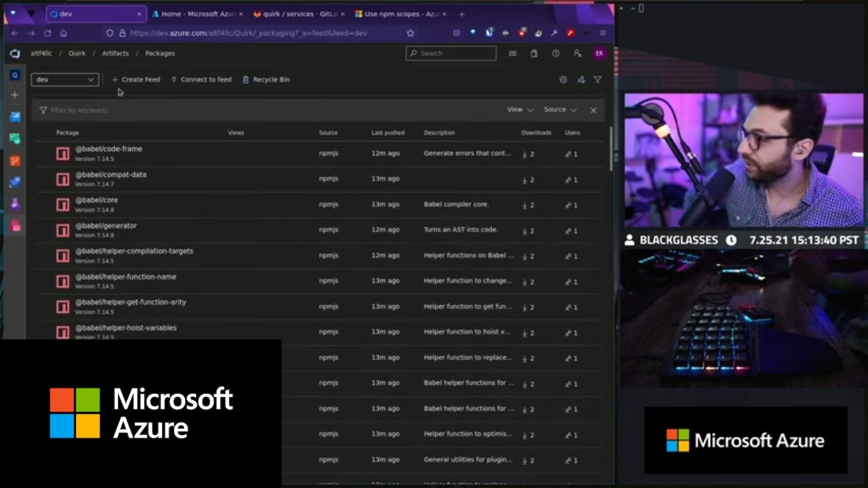
Task: Click the browser URL address bar
Action: click(x=261, y=33)
